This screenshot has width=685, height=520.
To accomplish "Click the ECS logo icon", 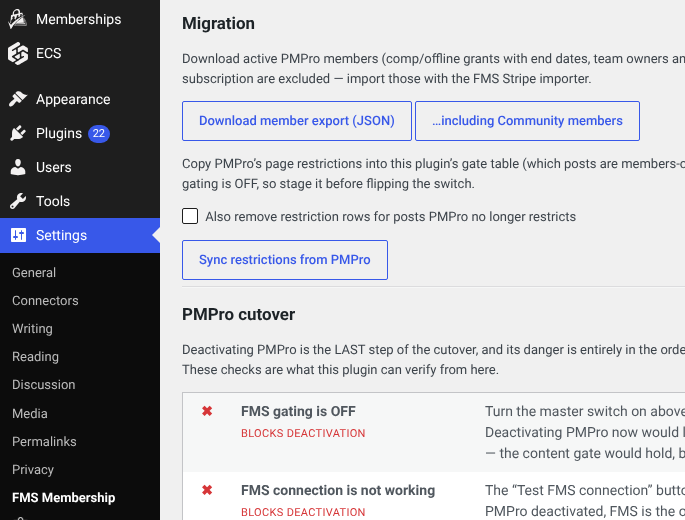I will tap(18, 53).
